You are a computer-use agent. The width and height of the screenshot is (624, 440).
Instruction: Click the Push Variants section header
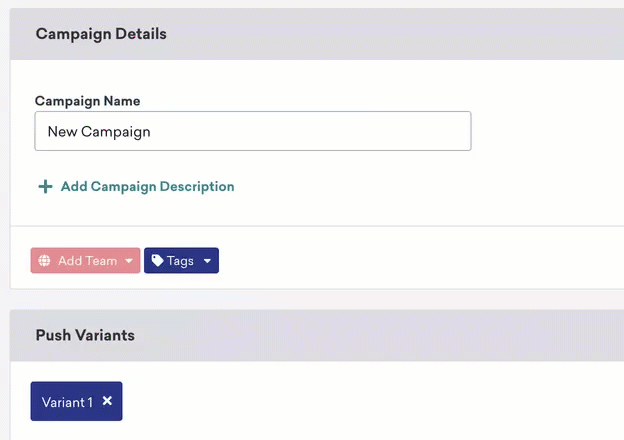click(317, 335)
